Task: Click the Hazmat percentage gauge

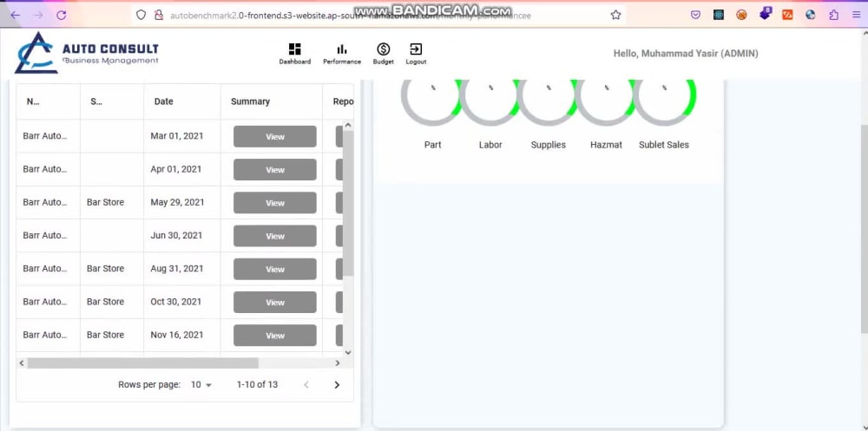Action: click(x=606, y=95)
